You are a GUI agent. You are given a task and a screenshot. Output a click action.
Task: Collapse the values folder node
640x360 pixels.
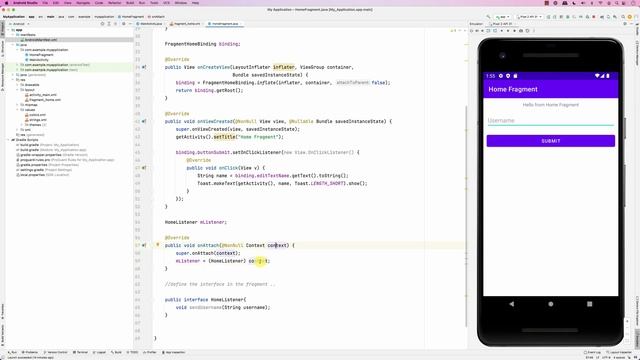(x=18, y=110)
